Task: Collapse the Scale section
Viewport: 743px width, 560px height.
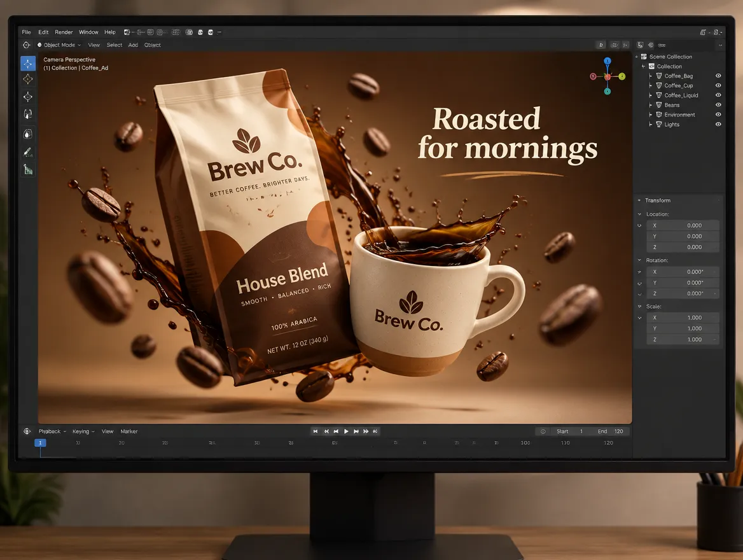Action: click(x=639, y=306)
